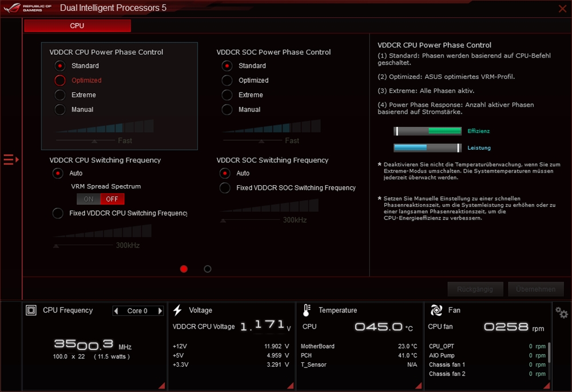Click the T_Sensor temperature row

tap(359, 365)
